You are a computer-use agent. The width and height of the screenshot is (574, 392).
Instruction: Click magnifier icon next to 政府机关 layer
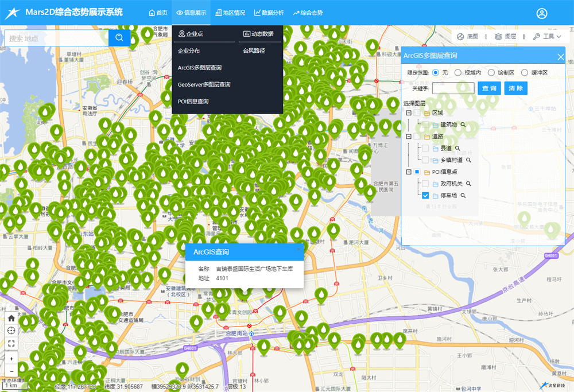(468, 184)
